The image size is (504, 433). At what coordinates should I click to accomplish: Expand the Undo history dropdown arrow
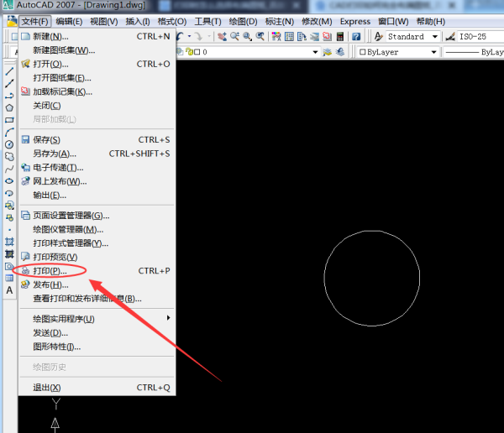189,36
